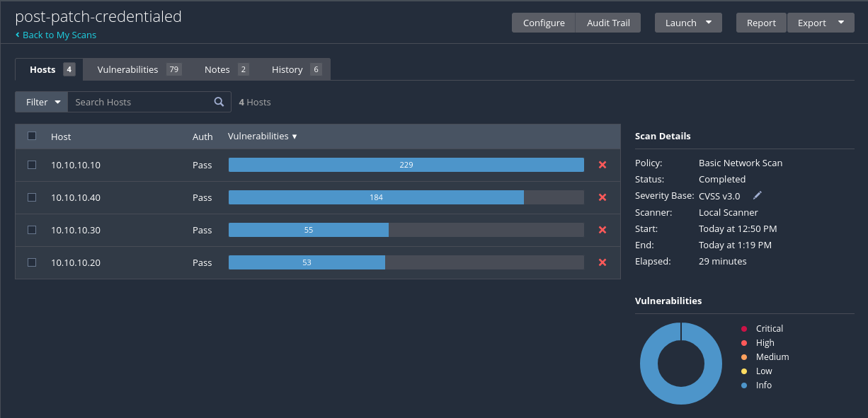Click the Report button
The width and height of the screenshot is (868, 418).
coord(761,23)
